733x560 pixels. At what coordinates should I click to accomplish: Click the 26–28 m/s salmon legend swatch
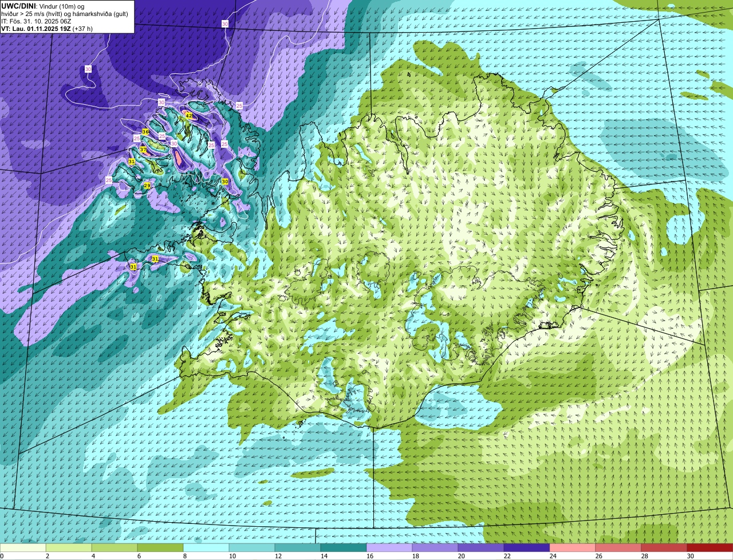(x=618, y=548)
